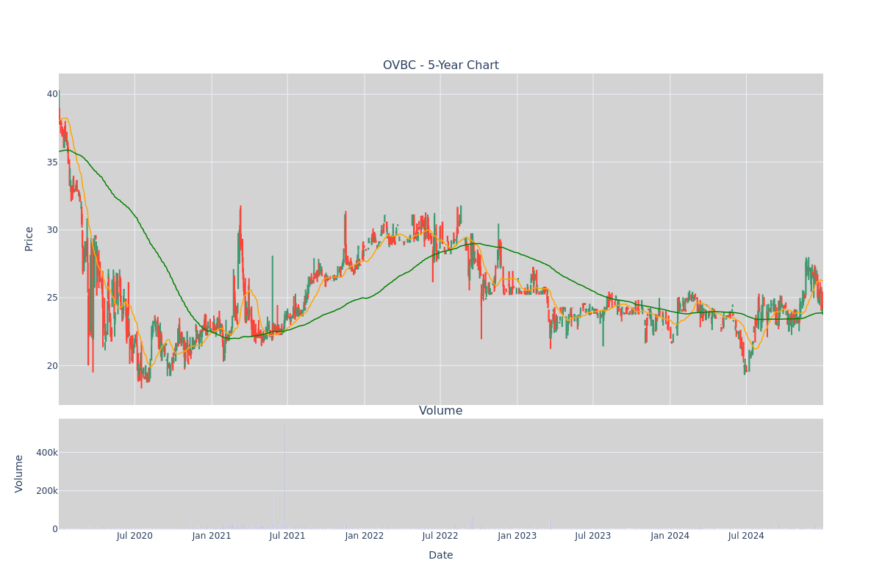
Task: Click the Jul 2023 x-axis tick label
Action: click(593, 536)
